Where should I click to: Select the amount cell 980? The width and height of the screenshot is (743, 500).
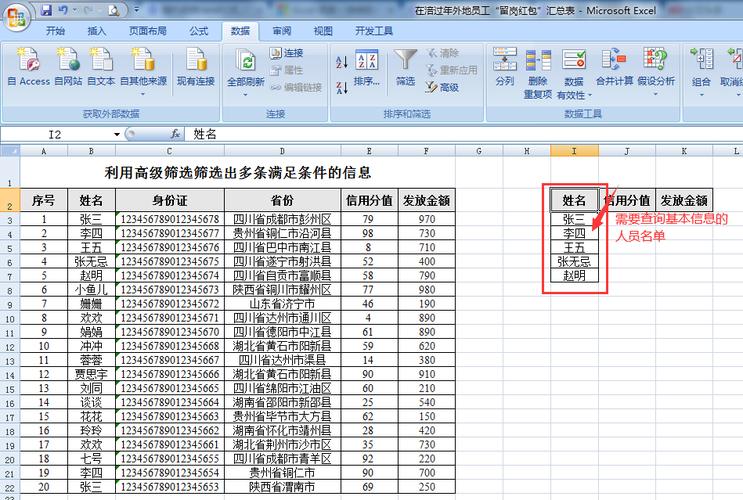pos(426,290)
